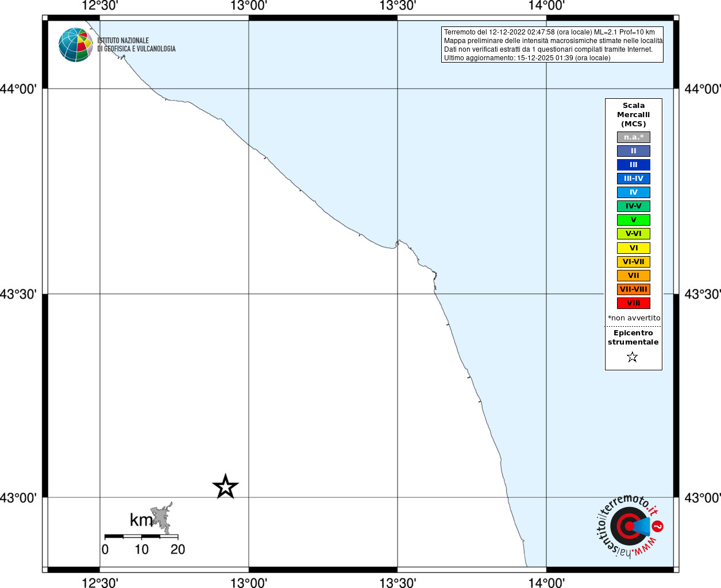Select the III-IV legend swatch

(x=634, y=179)
